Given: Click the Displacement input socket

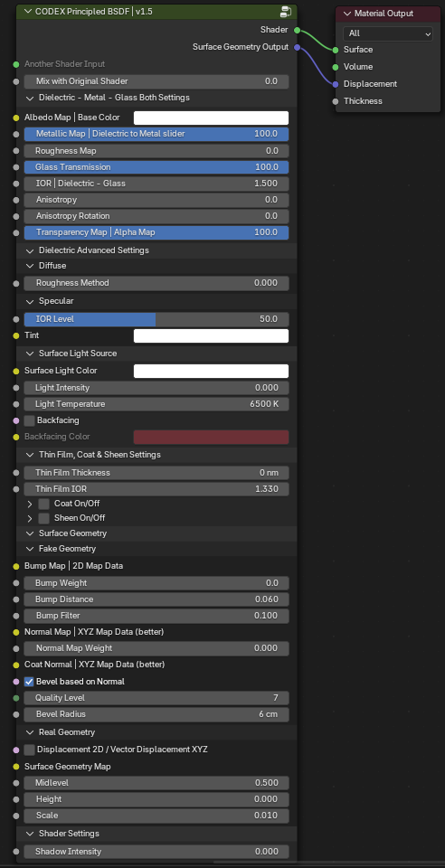Looking at the screenshot, I should 336,84.
